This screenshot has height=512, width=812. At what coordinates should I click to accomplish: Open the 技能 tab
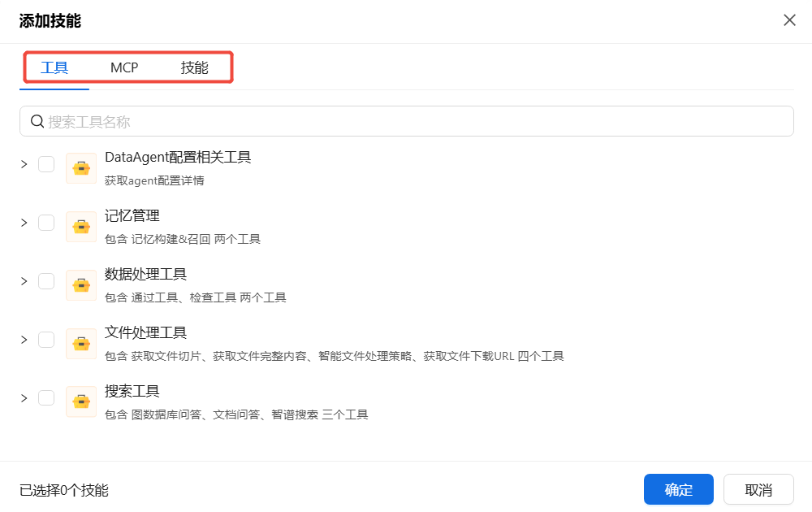[194, 67]
